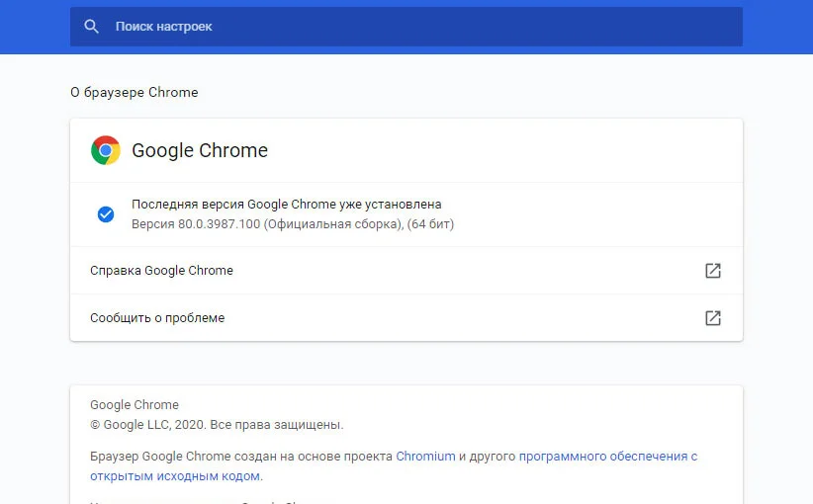Click "Последняя версия Google Chrome уже установлена" text
Image resolution: width=813 pixels, height=504 pixels.
coord(286,205)
